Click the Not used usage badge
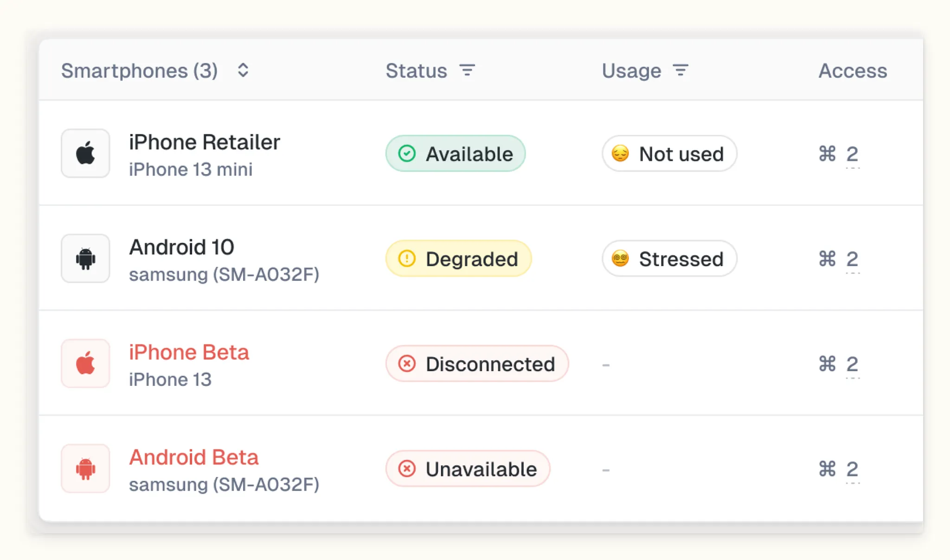This screenshot has width=950, height=560. point(669,153)
